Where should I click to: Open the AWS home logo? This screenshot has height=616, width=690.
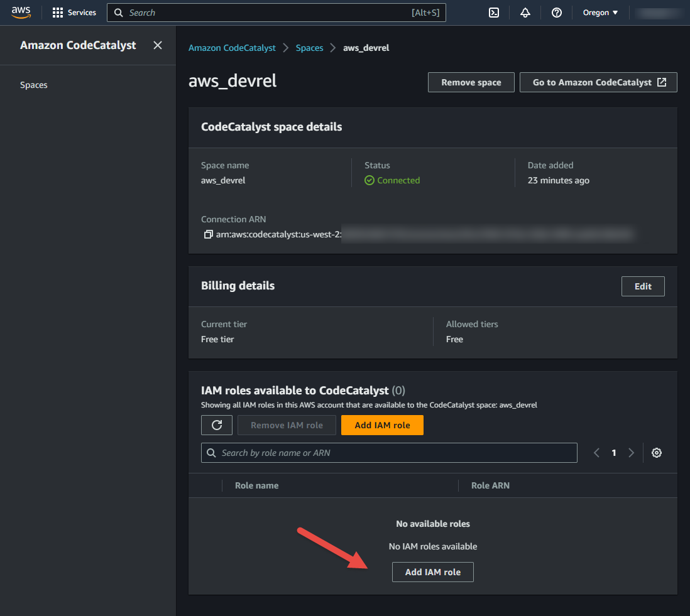click(x=21, y=13)
